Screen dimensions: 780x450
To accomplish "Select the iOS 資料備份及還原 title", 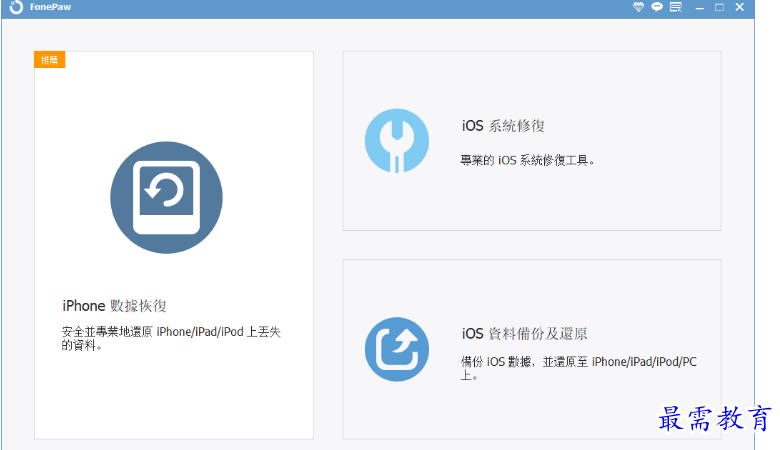I will pyautogui.click(x=524, y=334).
